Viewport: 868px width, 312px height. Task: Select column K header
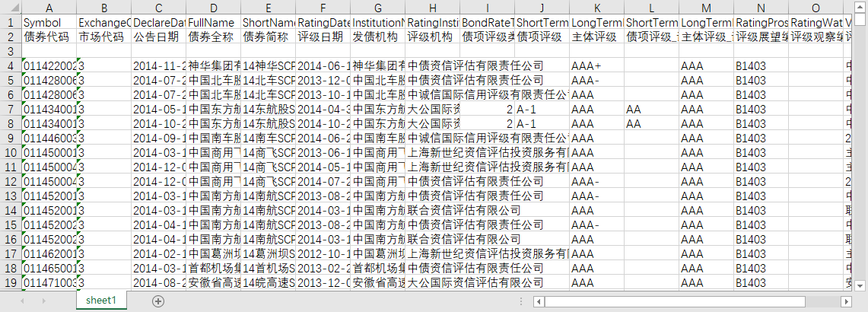596,8
